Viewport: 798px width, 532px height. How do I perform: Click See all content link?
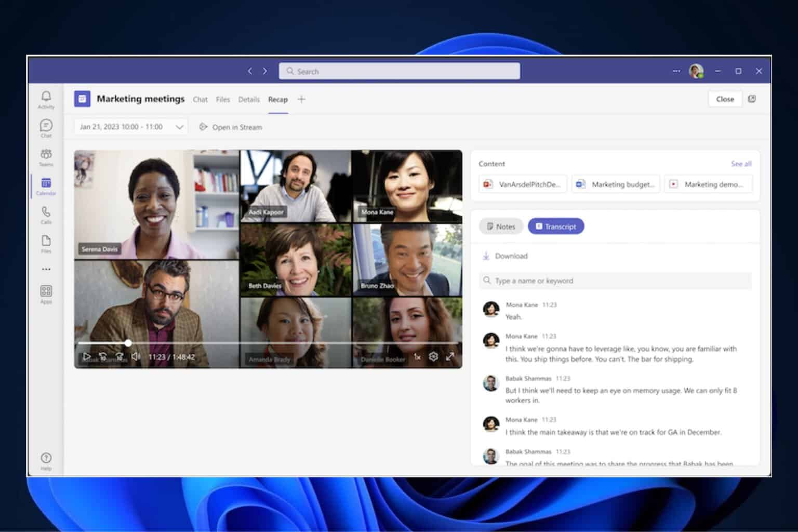(x=741, y=164)
